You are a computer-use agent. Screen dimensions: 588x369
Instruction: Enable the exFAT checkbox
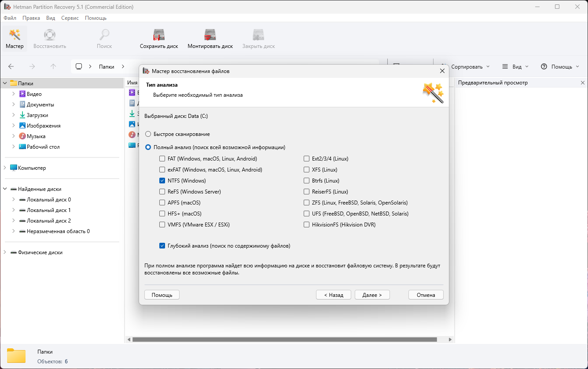coord(162,169)
